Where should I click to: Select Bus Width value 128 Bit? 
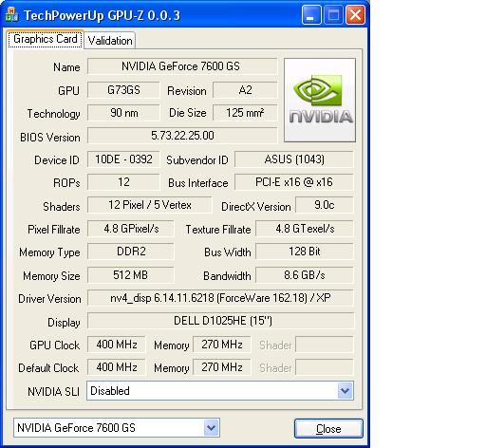coord(305,252)
